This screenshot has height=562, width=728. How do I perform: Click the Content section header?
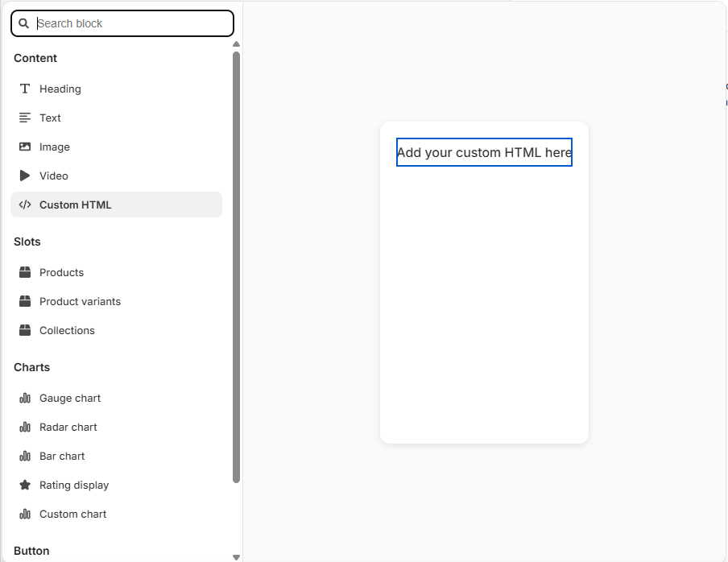[35, 58]
